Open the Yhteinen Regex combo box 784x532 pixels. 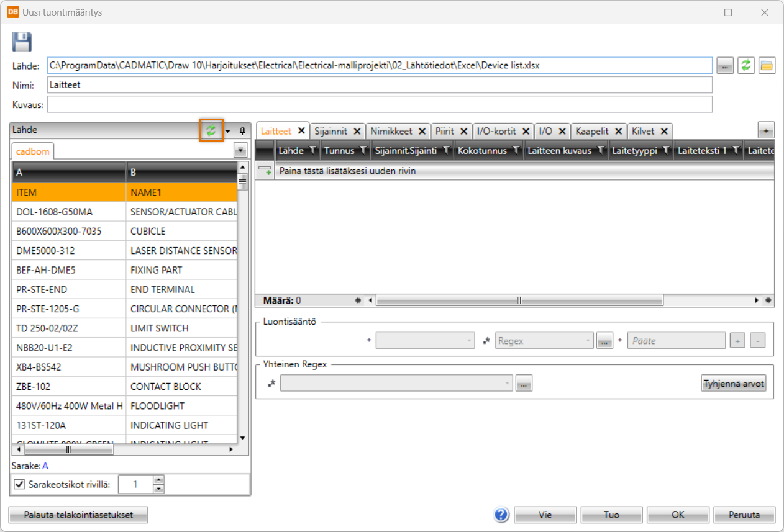click(x=396, y=384)
